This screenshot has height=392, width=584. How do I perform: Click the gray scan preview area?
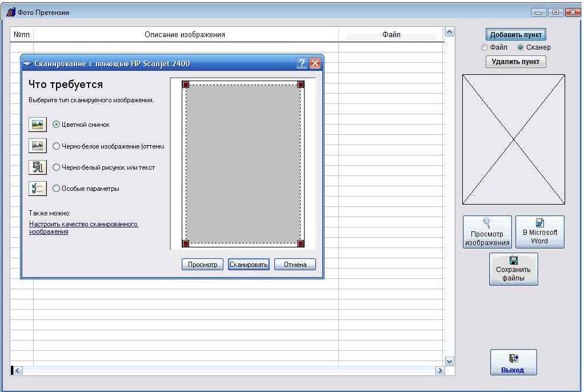243,164
